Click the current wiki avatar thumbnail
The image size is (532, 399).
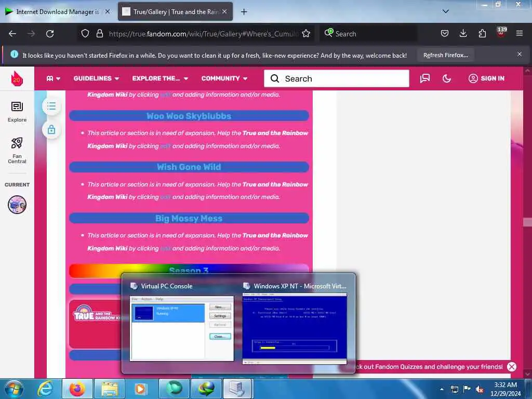click(17, 205)
